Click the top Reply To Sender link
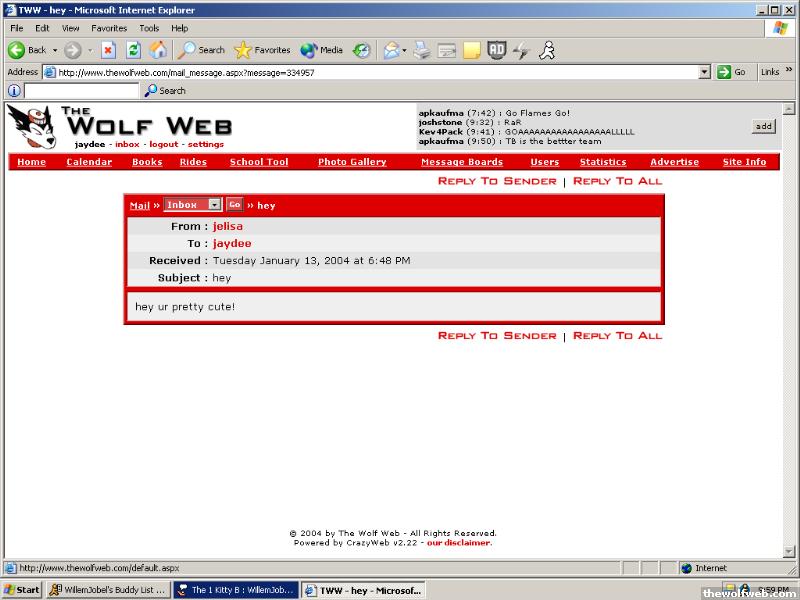Viewport: 800px width, 600px height. pos(497,181)
